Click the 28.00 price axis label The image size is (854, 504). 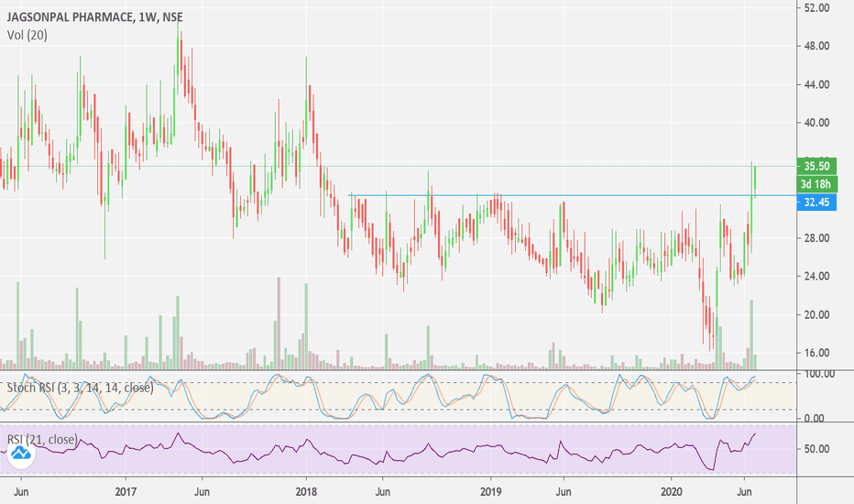816,238
